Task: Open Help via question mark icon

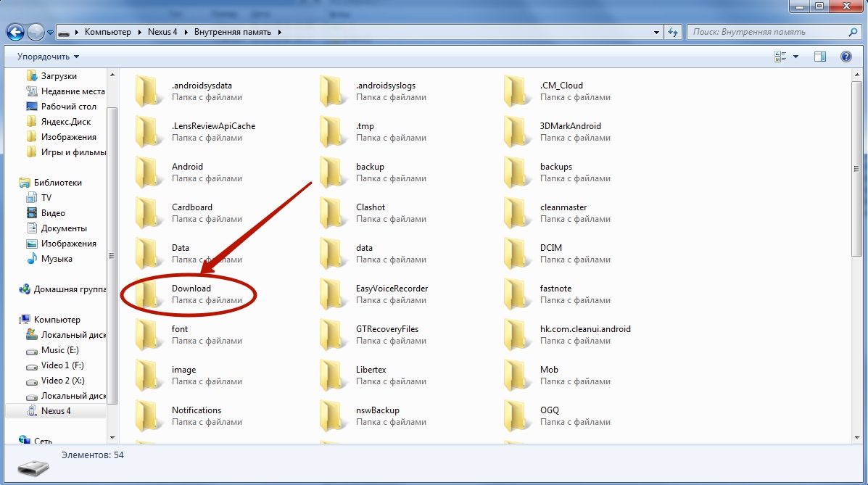Action: coord(846,57)
